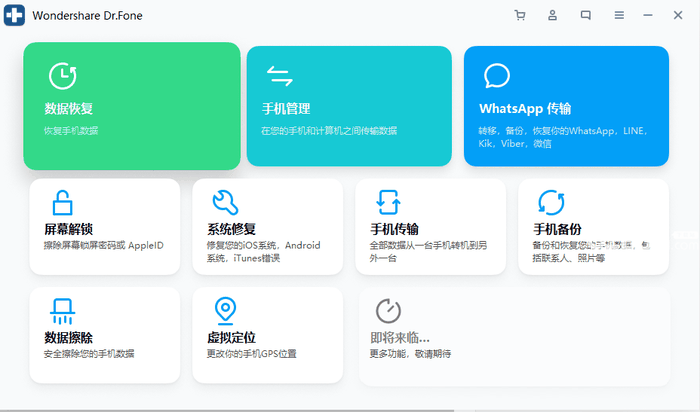Click the phone transfer icon for 手机传输
This screenshot has height=412, width=700.
388,203
